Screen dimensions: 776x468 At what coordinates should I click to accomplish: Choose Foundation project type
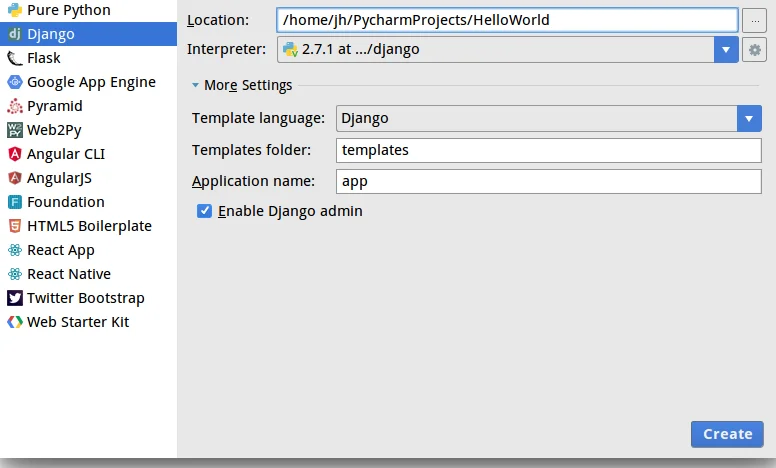coord(89,202)
